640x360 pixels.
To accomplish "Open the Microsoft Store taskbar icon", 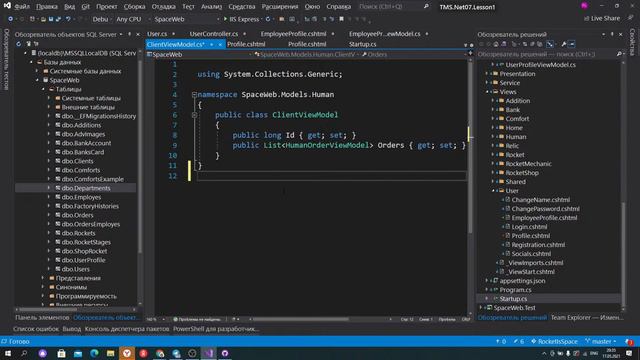I will (x=62, y=353).
